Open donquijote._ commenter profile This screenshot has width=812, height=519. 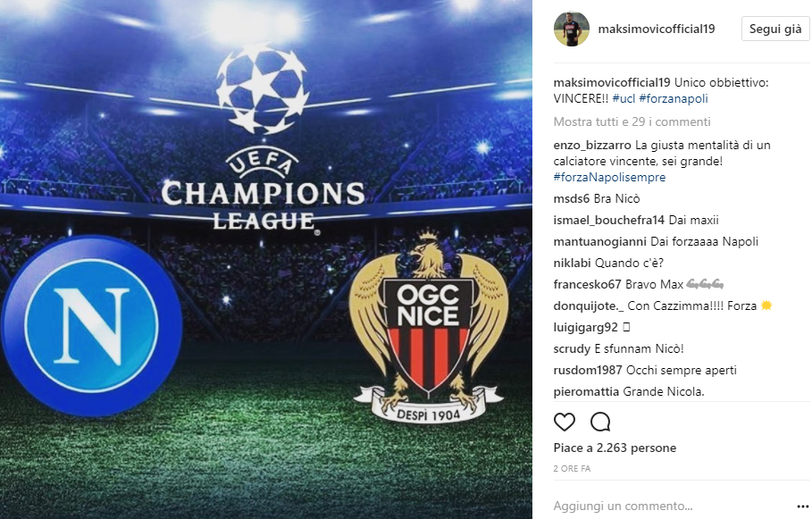(589, 306)
